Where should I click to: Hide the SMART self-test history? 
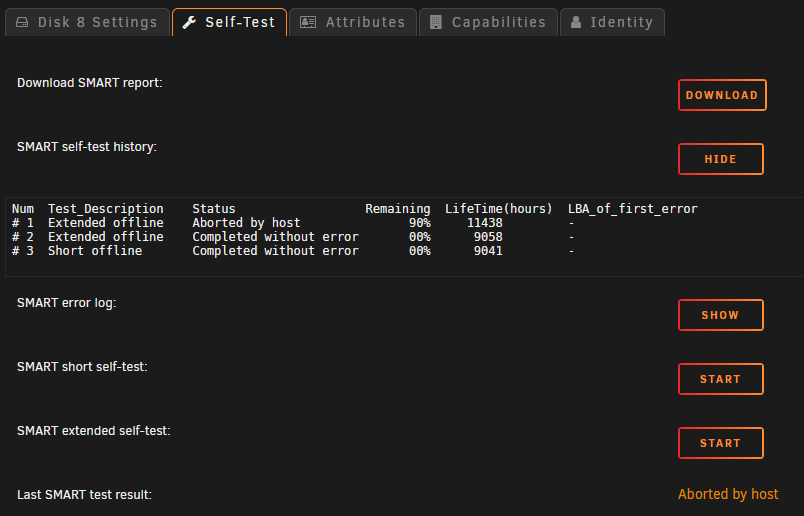point(720,159)
